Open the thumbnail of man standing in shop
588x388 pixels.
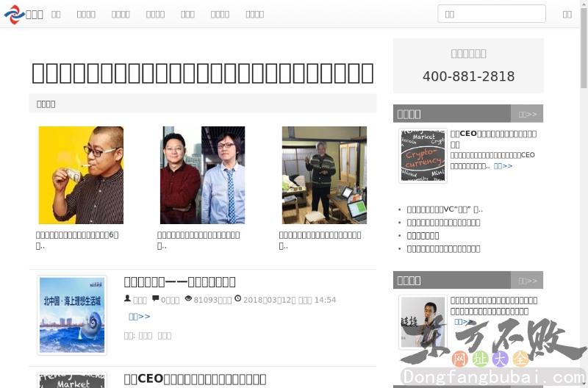point(324,175)
